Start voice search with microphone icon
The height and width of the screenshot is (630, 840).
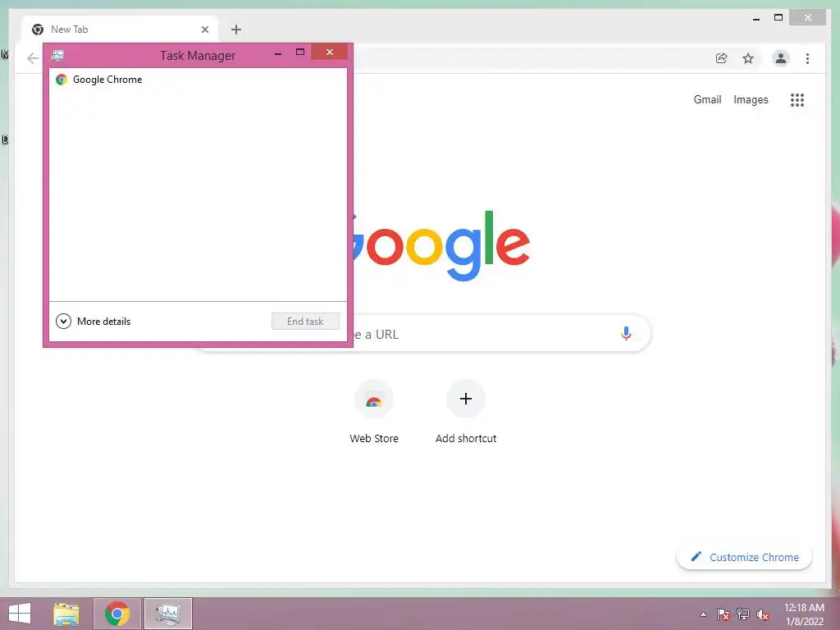click(x=626, y=334)
